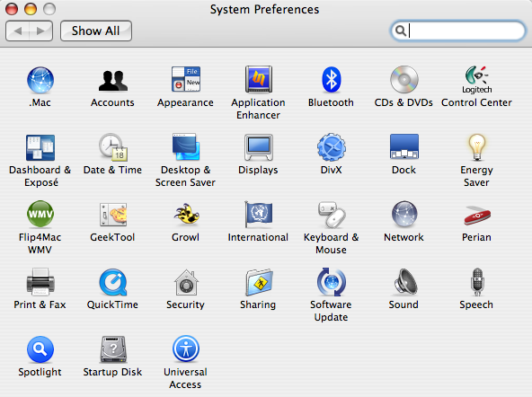The height and width of the screenshot is (397, 532).
Task: Go forward with the right arrow button
Action: point(41,31)
